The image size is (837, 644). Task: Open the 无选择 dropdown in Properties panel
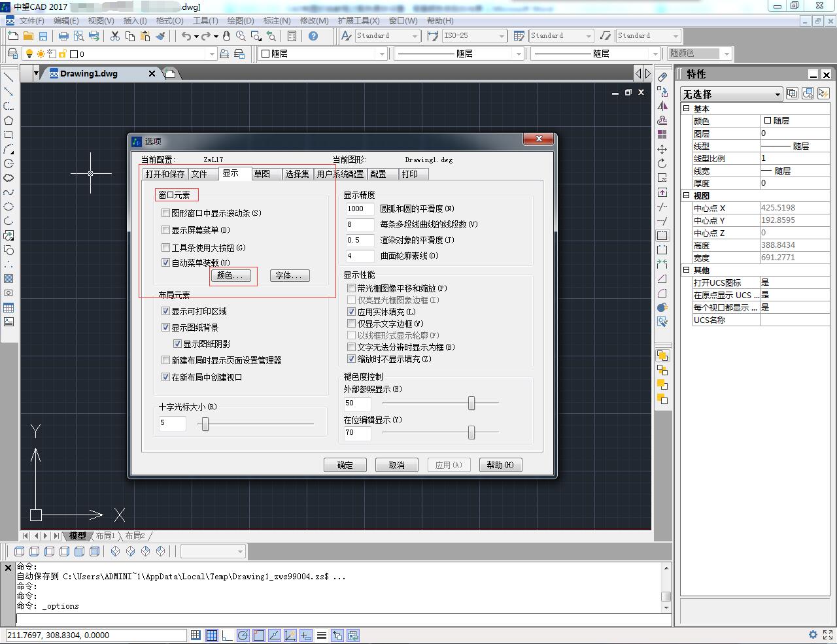[777, 93]
